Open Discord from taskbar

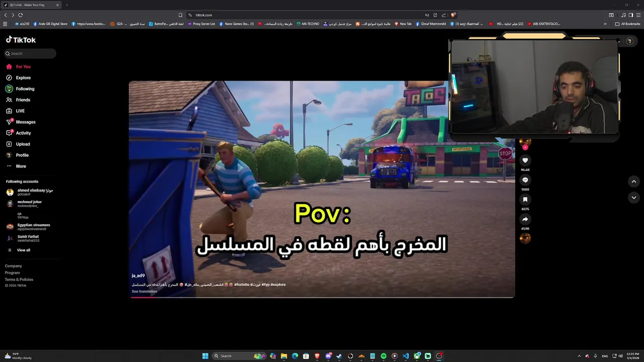pos(328,356)
